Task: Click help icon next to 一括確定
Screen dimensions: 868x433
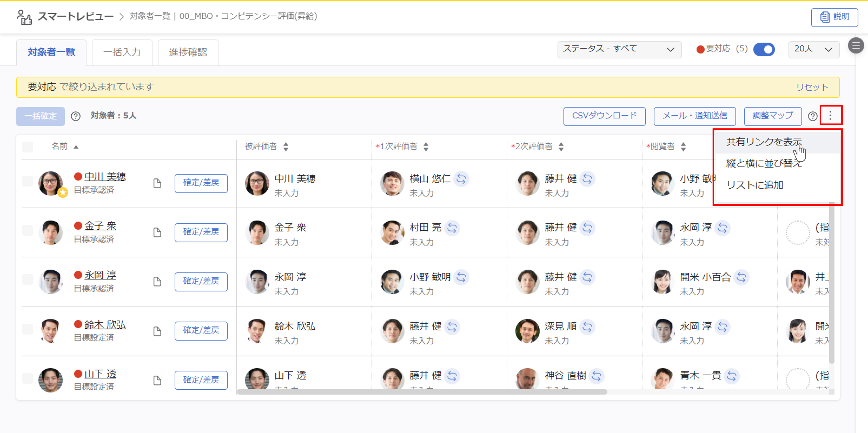Action: pyautogui.click(x=76, y=116)
